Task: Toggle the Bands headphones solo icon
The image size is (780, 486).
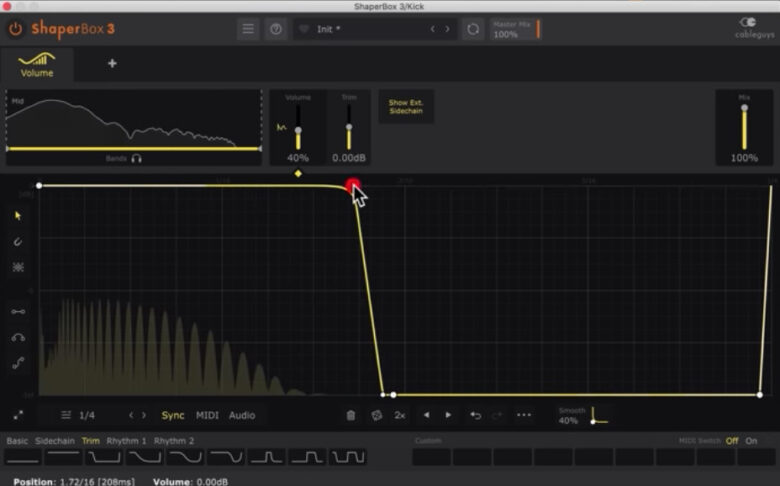Action: coord(137,159)
